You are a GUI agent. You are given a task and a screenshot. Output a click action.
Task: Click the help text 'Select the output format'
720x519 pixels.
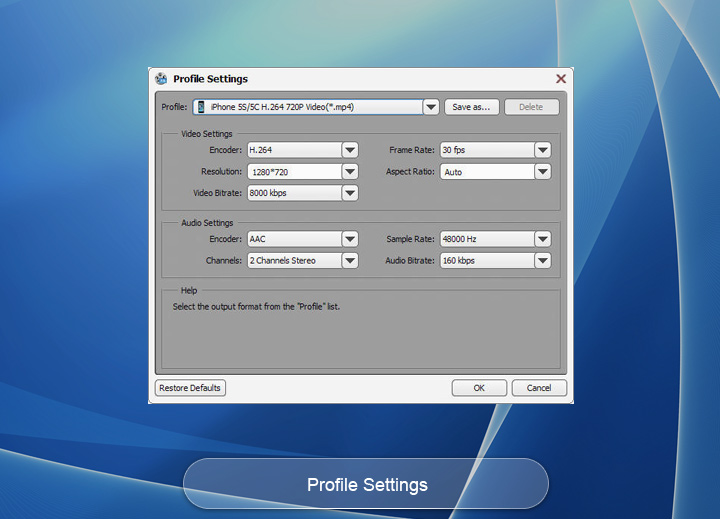256,306
